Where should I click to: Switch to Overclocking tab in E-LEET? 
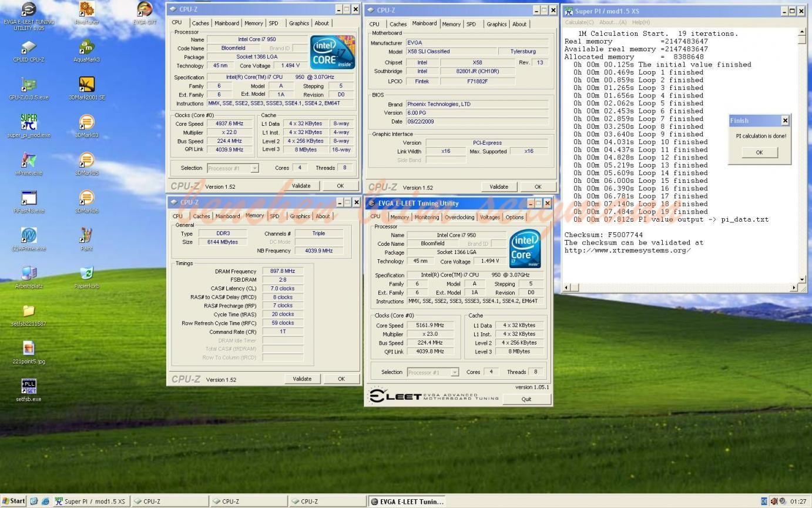[x=459, y=217]
